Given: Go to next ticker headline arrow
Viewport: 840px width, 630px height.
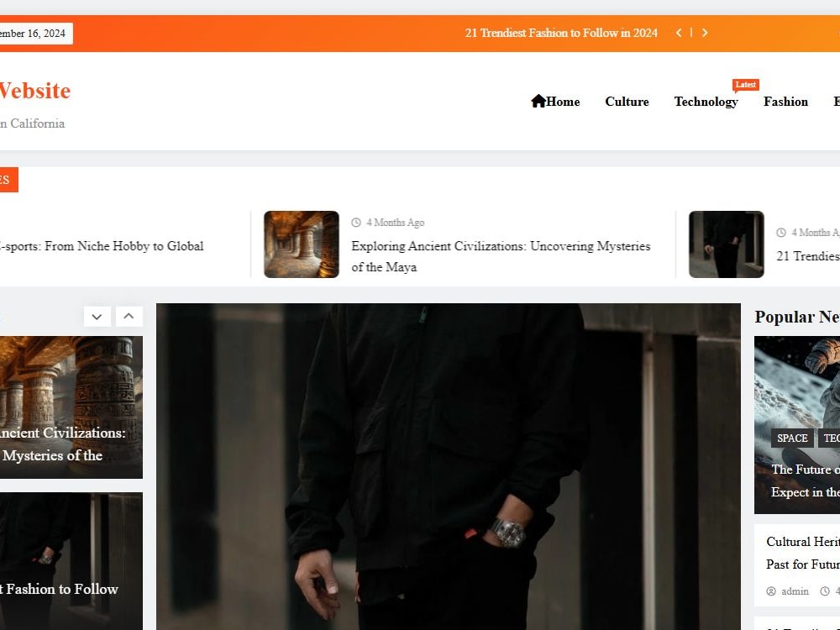Looking at the screenshot, I should (705, 33).
